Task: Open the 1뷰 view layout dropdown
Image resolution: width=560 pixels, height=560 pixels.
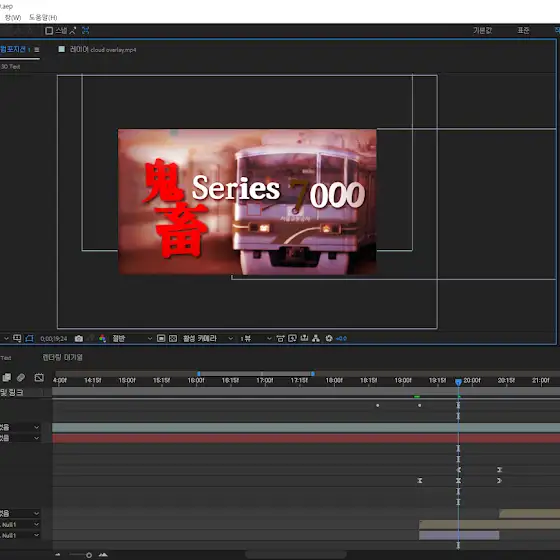Action: (x=256, y=338)
